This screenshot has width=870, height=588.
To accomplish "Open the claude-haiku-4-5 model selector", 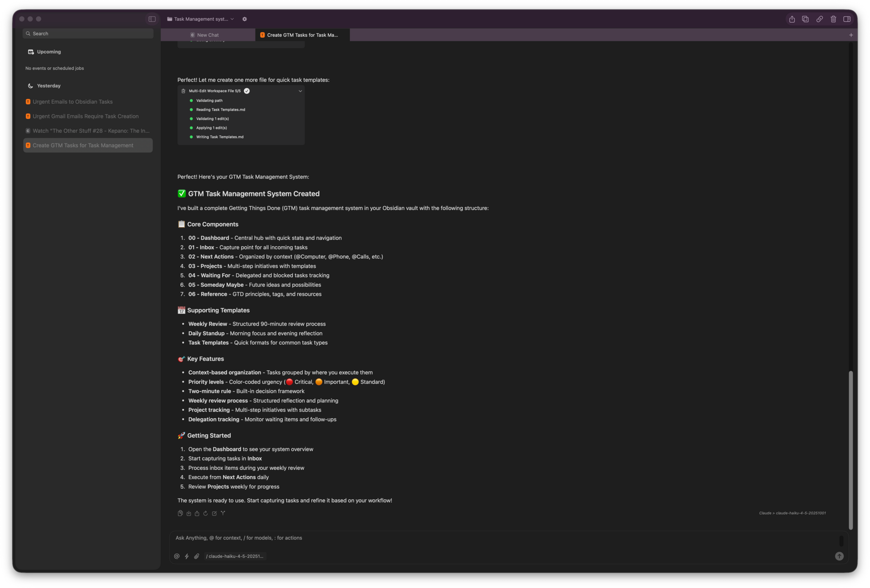I will [235, 556].
